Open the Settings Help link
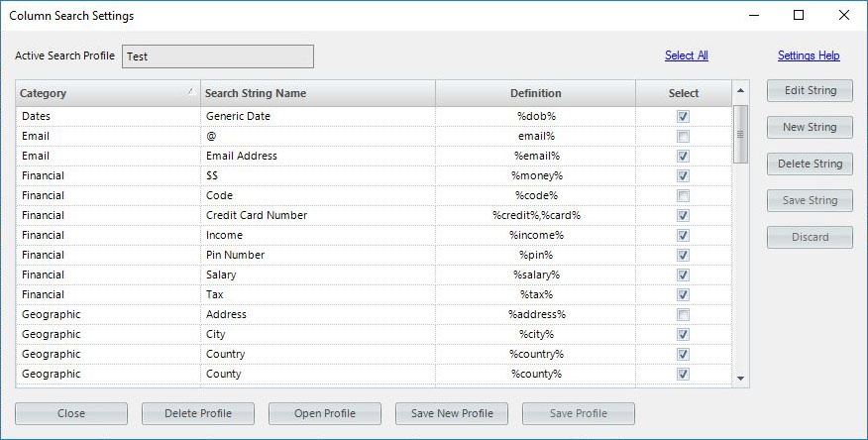 click(809, 55)
